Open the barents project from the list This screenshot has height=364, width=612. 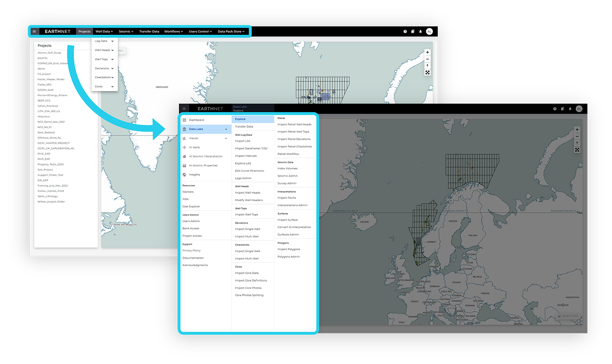coord(43,58)
